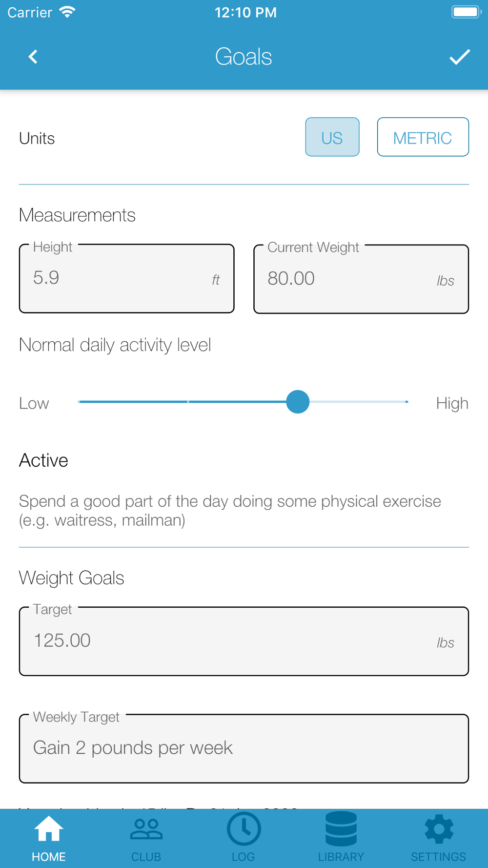Tap the Wi-Fi status icon

coord(67,12)
